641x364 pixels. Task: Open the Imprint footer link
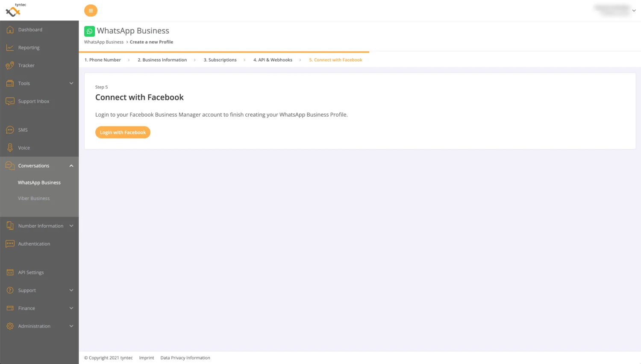pyautogui.click(x=147, y=358)
